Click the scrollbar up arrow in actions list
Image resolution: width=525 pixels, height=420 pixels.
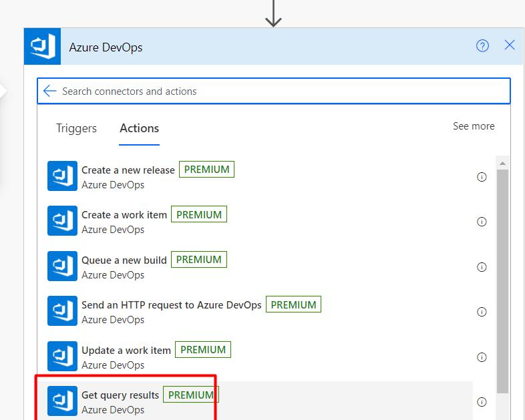(502, 164)
